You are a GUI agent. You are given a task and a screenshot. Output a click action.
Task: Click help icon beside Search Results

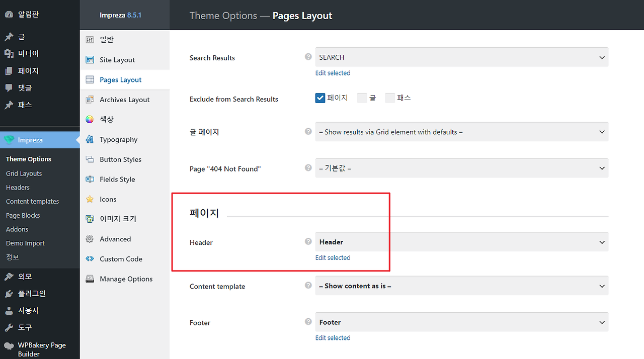point(308,57)
